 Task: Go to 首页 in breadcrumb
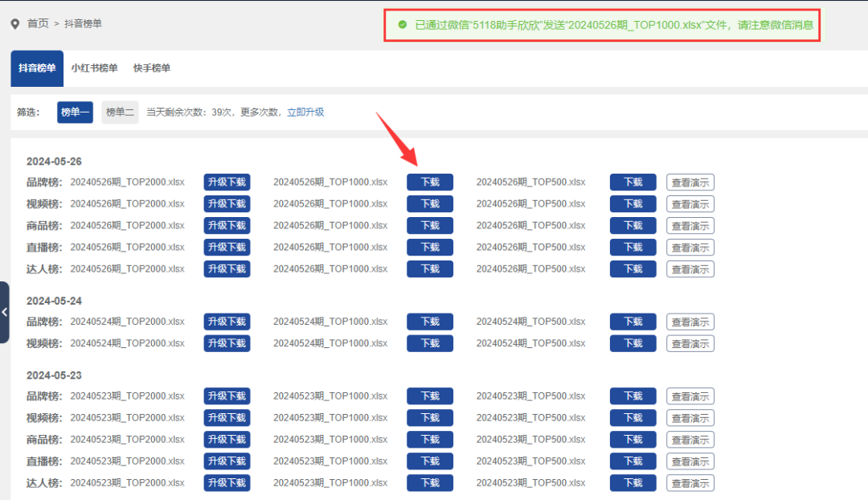point(38,23)
